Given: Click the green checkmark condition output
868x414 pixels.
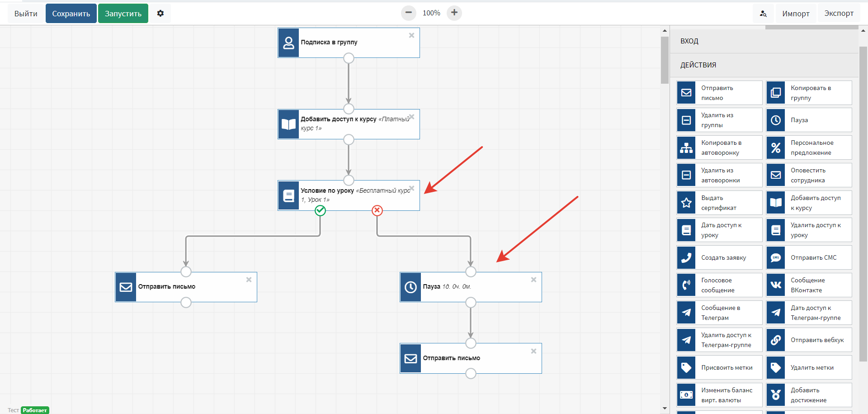Looking at the screenshot, I should tap(320, 210).
